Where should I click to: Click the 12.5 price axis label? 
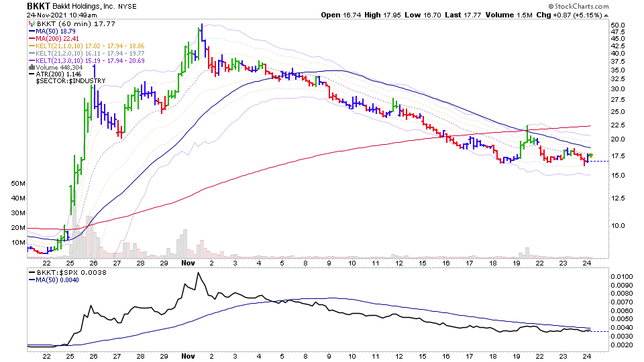pyautogui.click(x=618, y=198)
